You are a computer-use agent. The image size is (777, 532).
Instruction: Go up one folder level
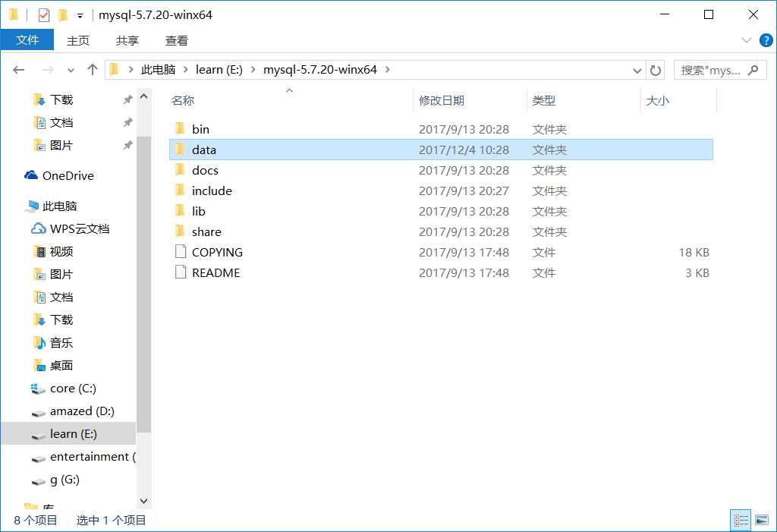point(92,69)
